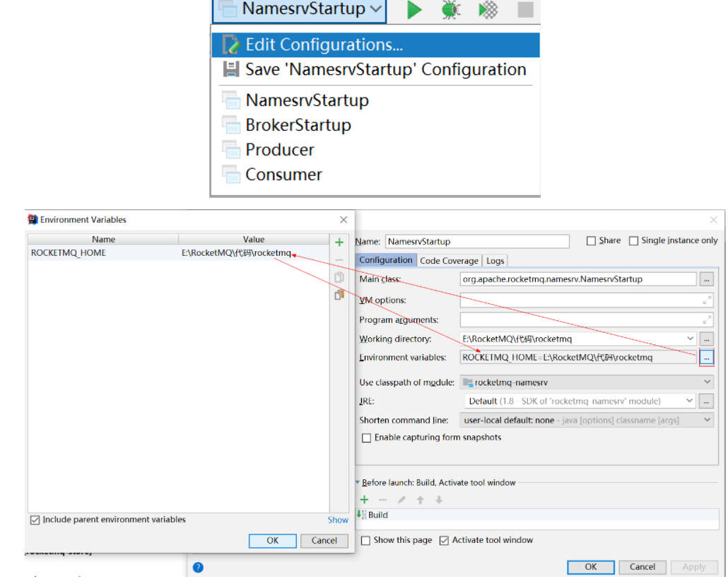Screen dimensions: 728x579
Task: Click the Name column header
Action: pyautogui.click(x=103, y=240)
